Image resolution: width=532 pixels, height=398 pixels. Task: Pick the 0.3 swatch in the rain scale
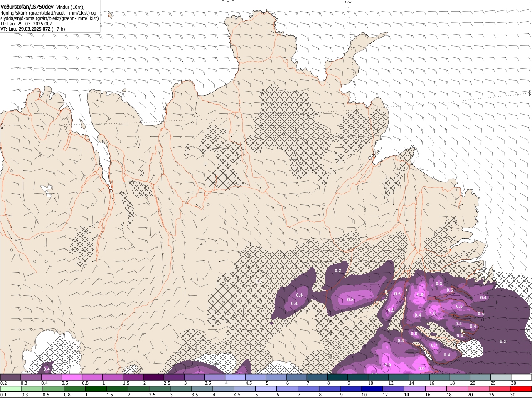32,389
